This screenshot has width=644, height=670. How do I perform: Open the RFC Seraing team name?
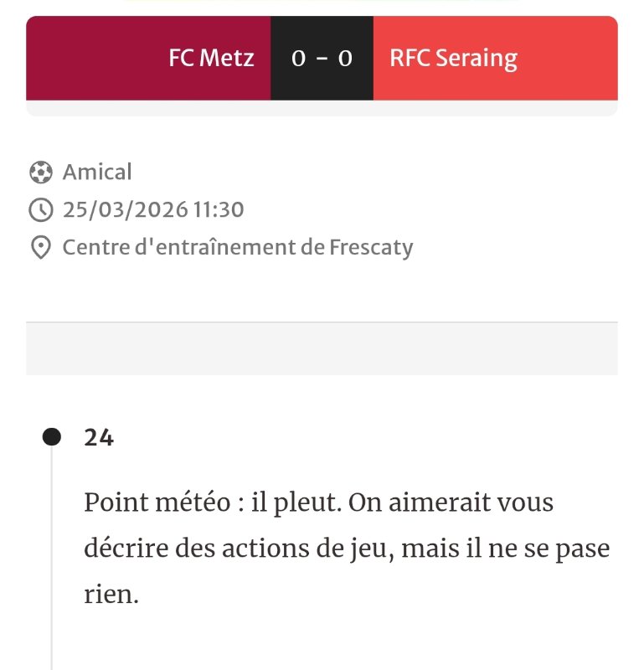pos(453,59)
